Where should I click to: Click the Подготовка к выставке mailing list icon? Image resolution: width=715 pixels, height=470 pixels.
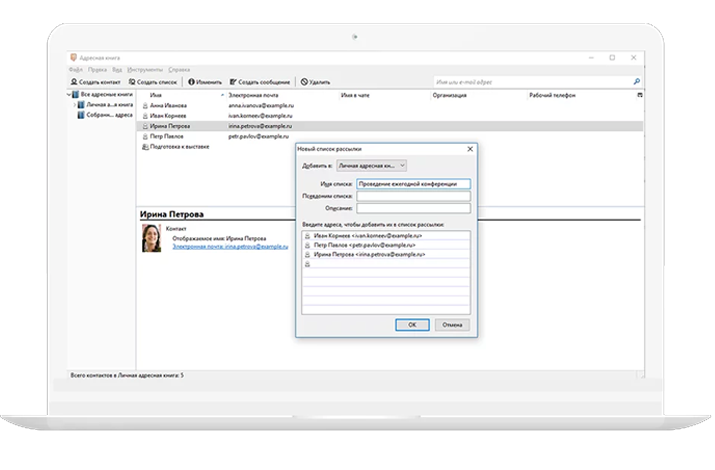point(144,146)
